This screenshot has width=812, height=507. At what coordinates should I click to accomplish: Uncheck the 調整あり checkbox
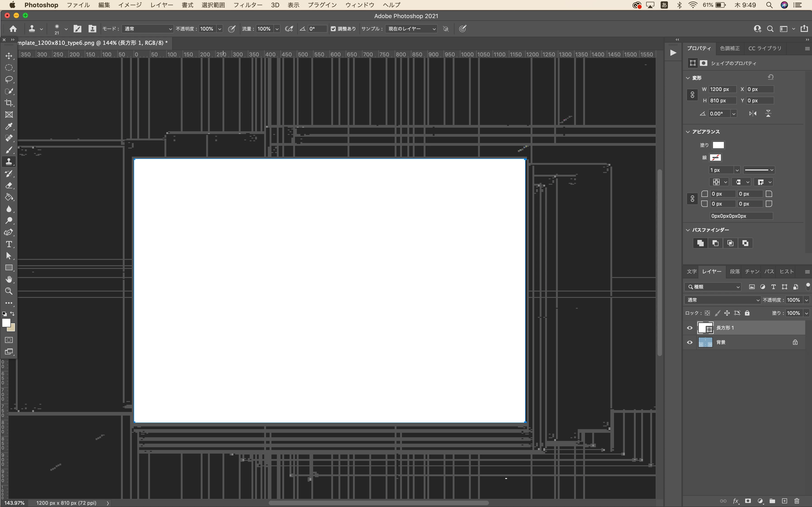pyautogui.click(x=333, y=29)
